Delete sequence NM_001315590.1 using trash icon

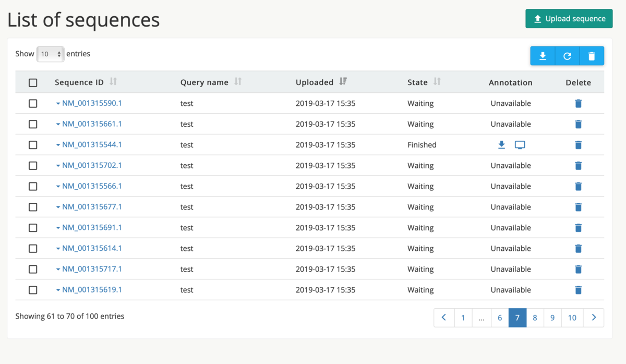tap(578, 103)
